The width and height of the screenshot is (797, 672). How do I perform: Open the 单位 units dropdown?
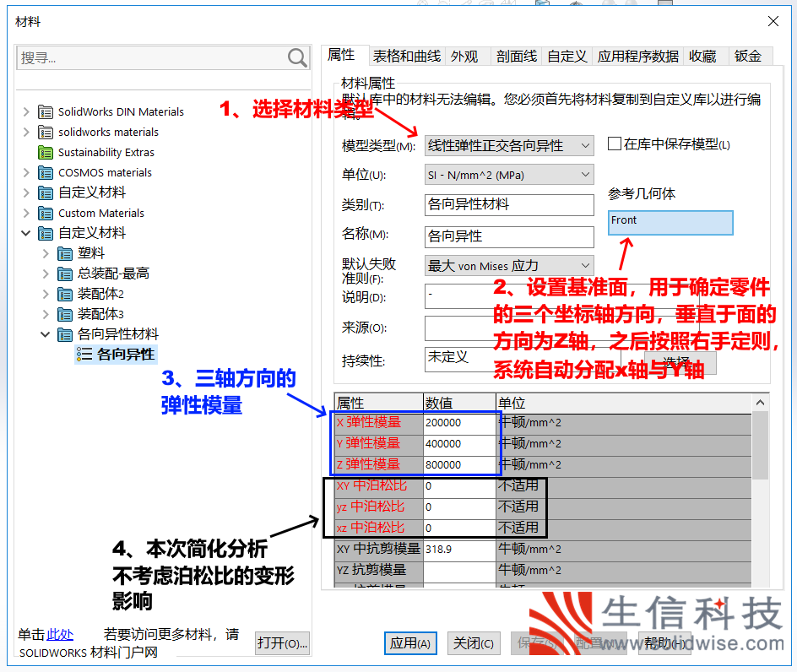click(509, 175)
